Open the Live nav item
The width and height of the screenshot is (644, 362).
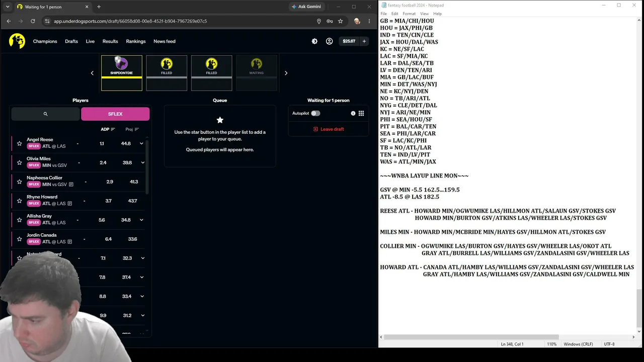(90, 41)
